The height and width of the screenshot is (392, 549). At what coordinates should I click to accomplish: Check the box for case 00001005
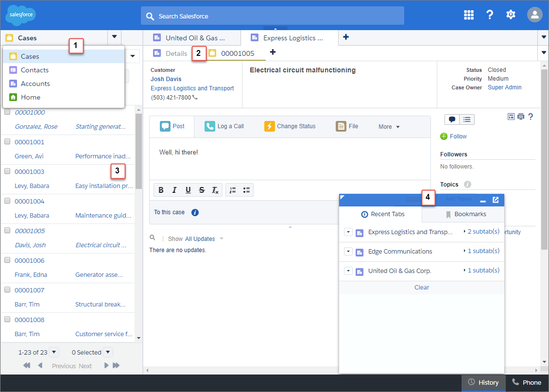coord(7,230)
